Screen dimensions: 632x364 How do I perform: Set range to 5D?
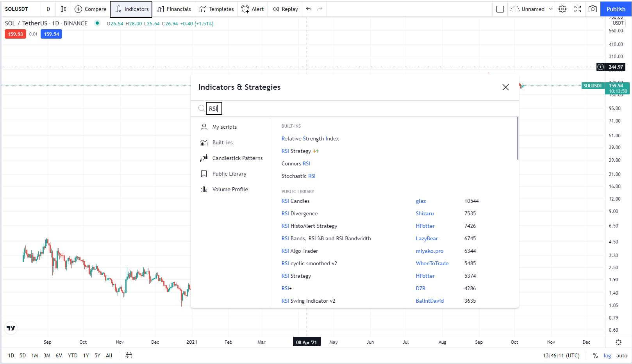23,355
